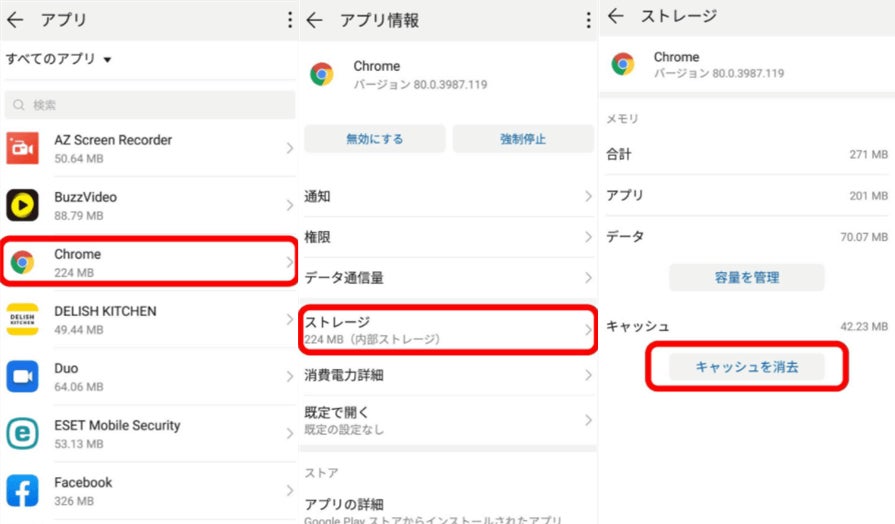Open overflow menu on アプリ screen

coord(290,20)
